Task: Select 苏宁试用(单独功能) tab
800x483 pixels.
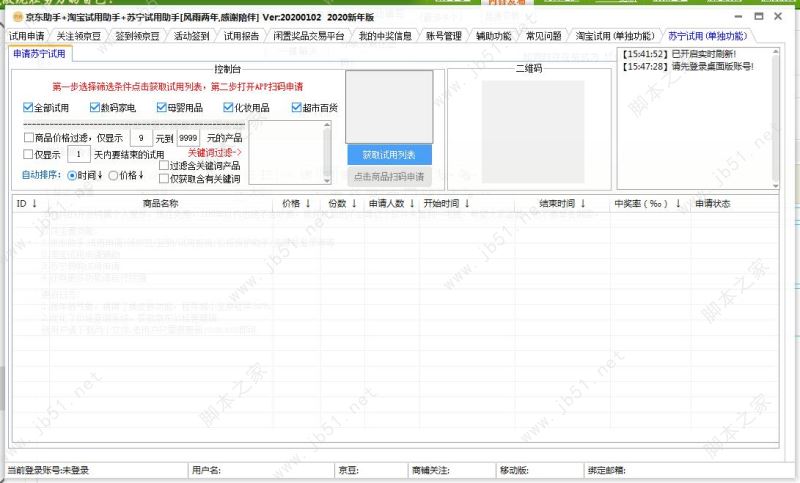Action: click(708, 36)
